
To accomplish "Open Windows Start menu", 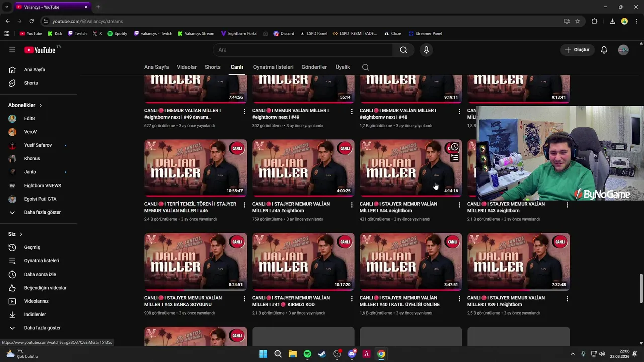I will (263, 354).
